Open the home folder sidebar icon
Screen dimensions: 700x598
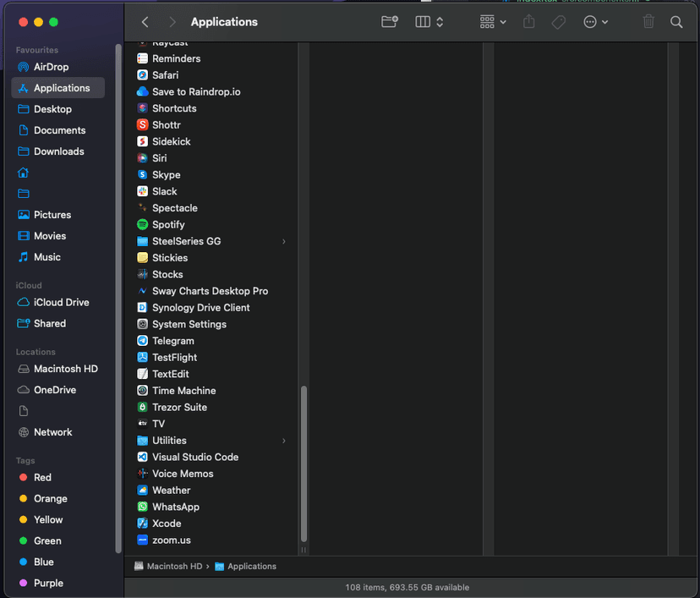tap(23, 173)
